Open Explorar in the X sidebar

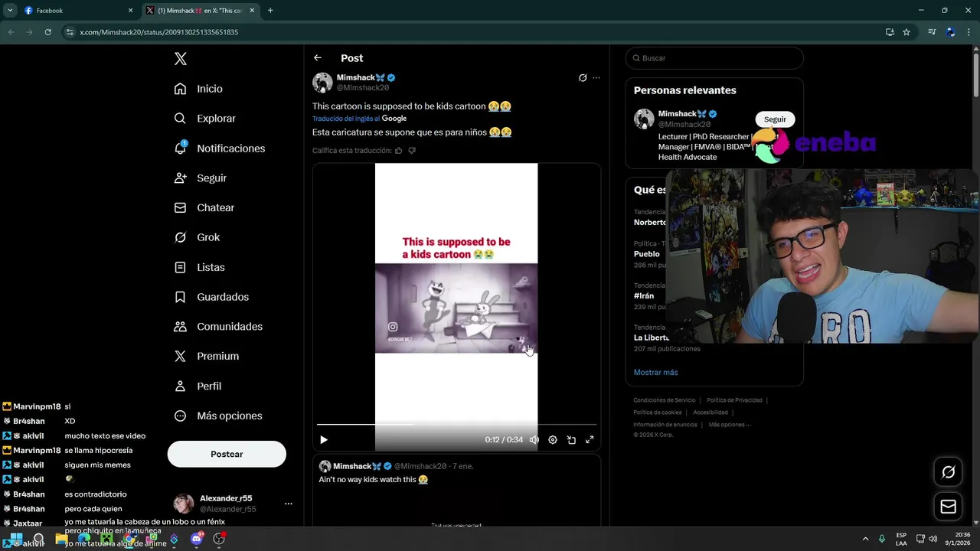[x=205, y=119]
